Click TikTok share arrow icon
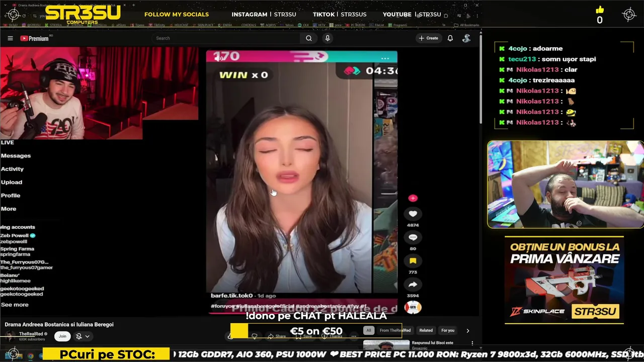 [413, 284]
